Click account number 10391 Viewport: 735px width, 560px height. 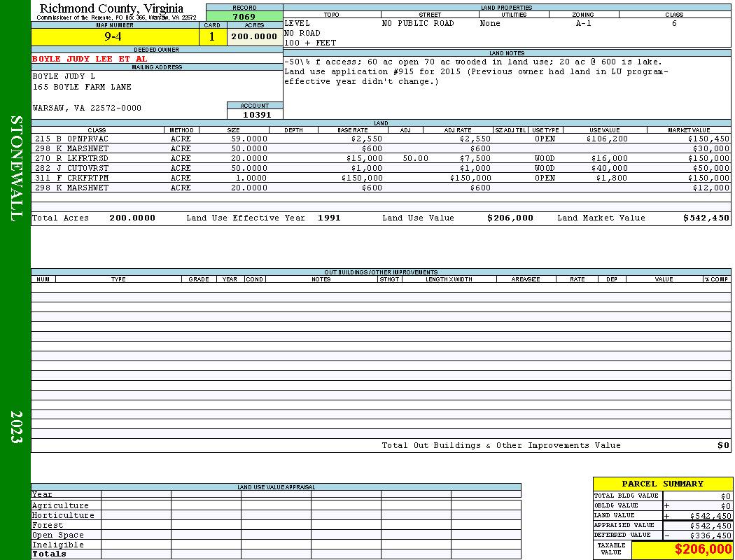pos(256,115)
